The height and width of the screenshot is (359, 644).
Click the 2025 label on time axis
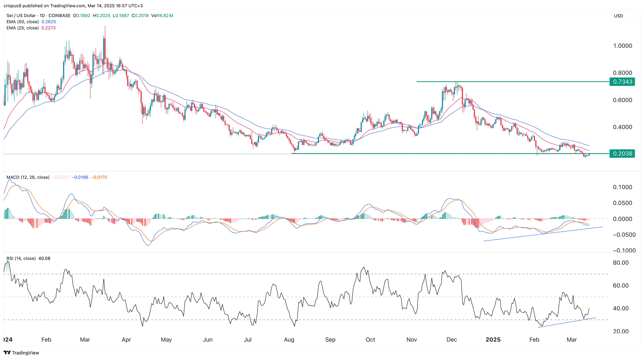coord(493,340)
